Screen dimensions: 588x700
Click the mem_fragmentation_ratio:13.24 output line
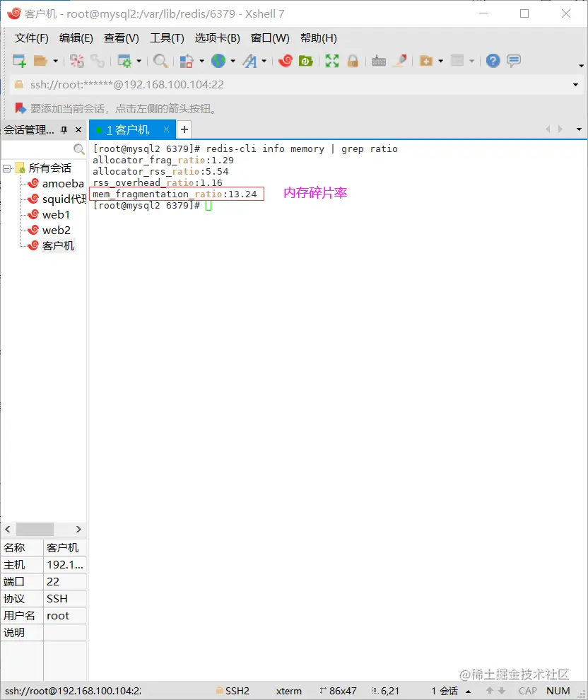175,194
